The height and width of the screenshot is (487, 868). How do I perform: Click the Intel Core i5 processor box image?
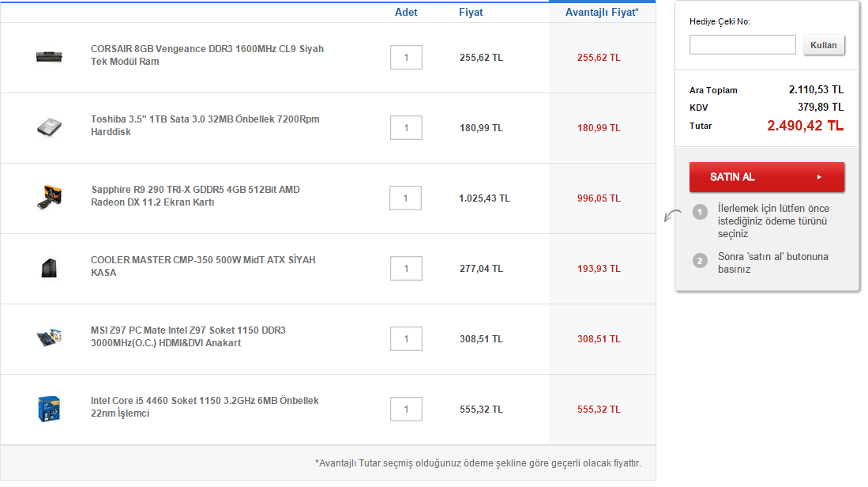click(49, 408)
